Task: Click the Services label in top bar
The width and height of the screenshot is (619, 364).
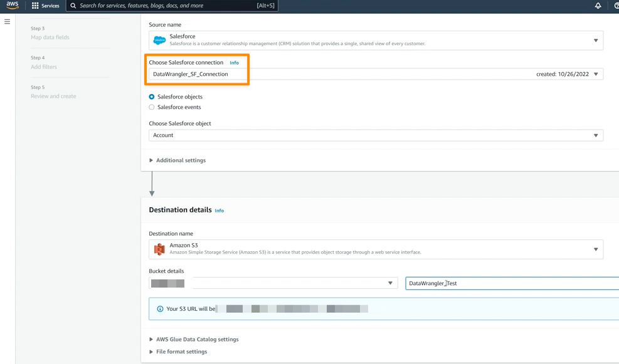Action: tap(50, 6)
